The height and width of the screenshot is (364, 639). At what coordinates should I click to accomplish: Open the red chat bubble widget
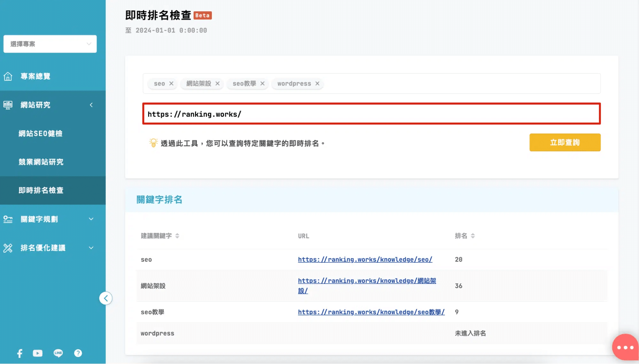[625, 347]
